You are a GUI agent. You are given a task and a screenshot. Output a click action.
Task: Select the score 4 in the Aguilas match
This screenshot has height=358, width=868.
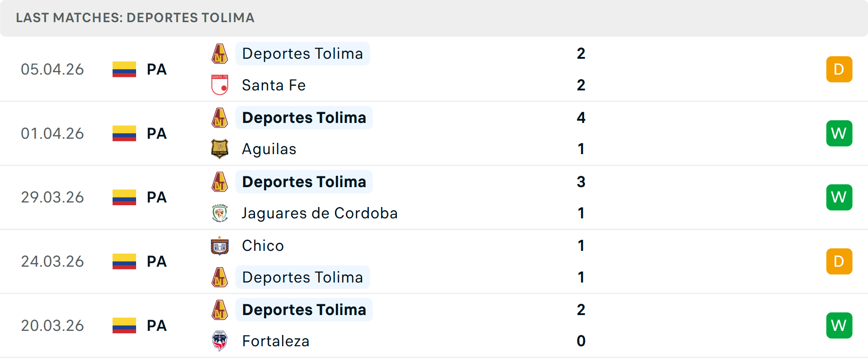click(581, 118)
